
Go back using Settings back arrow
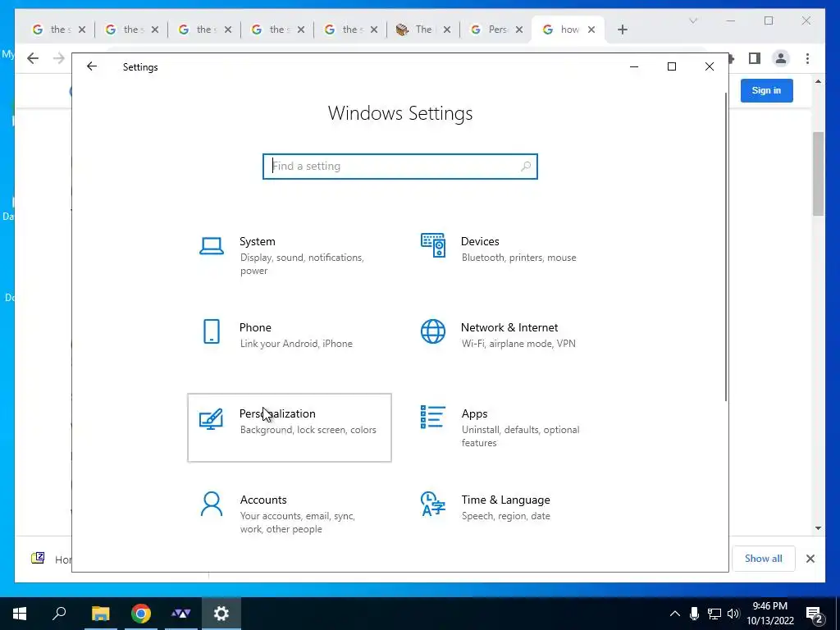coord(92,66)
